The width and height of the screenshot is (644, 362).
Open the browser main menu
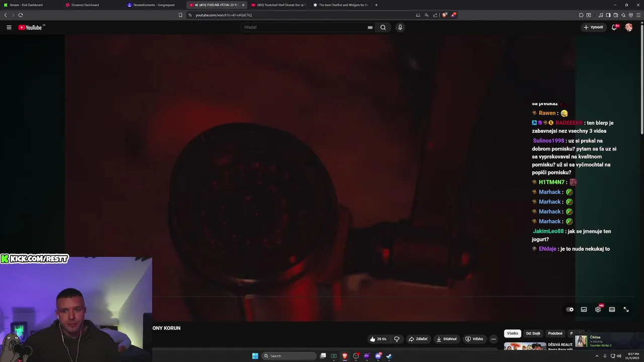tap(638, 15)
